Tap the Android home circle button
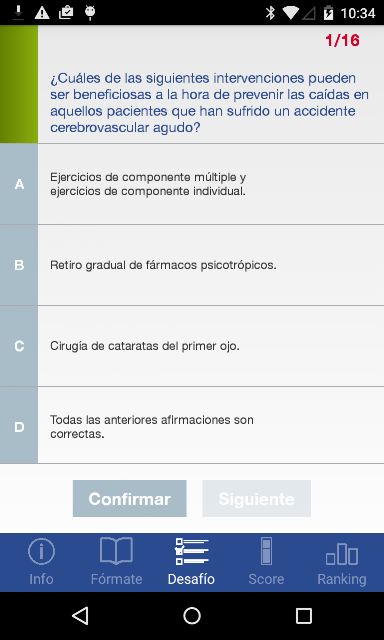Image resolution: width=384 pixels, height=640 pixels. tap(192, 616)
